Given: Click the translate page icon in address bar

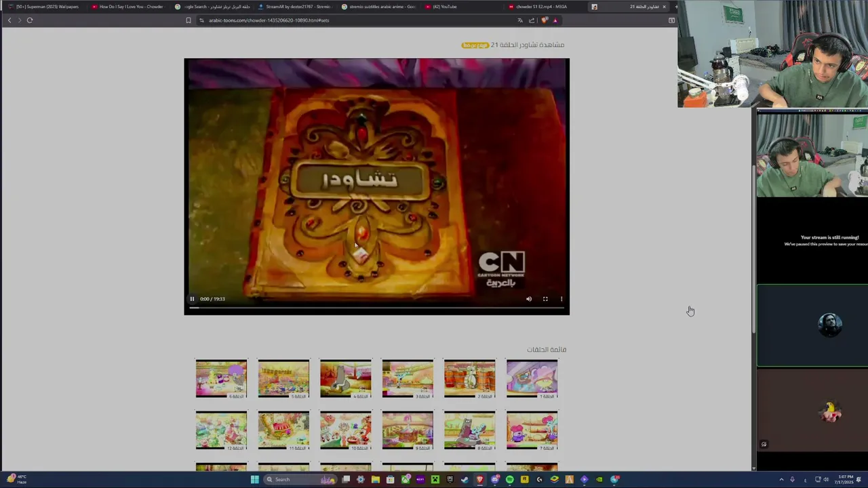Looking at the screenshot, I should [x=520, y=20].
